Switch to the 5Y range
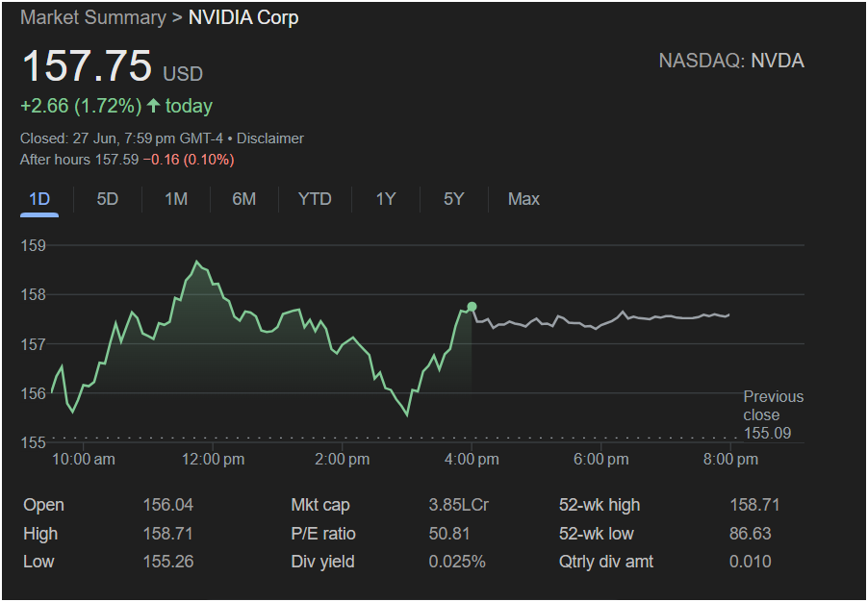This screenshot has height=602, width=868. pyautogui.click(x=453, y=199)
